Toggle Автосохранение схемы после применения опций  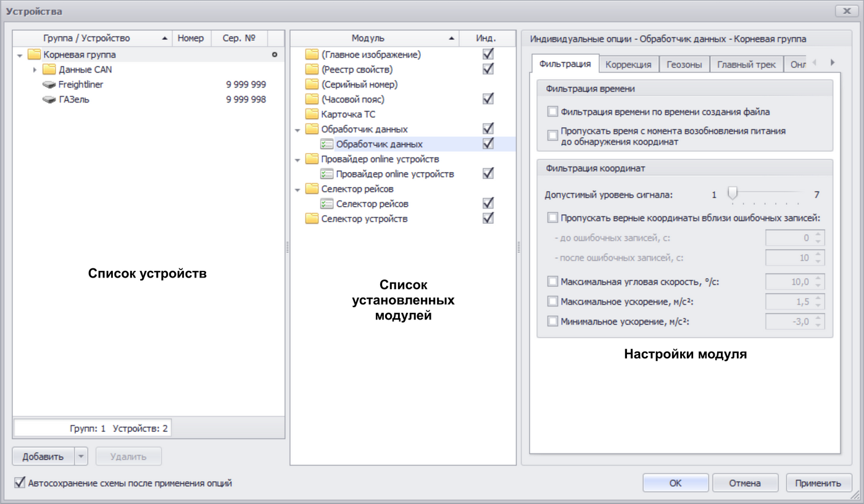pos(19,483)
